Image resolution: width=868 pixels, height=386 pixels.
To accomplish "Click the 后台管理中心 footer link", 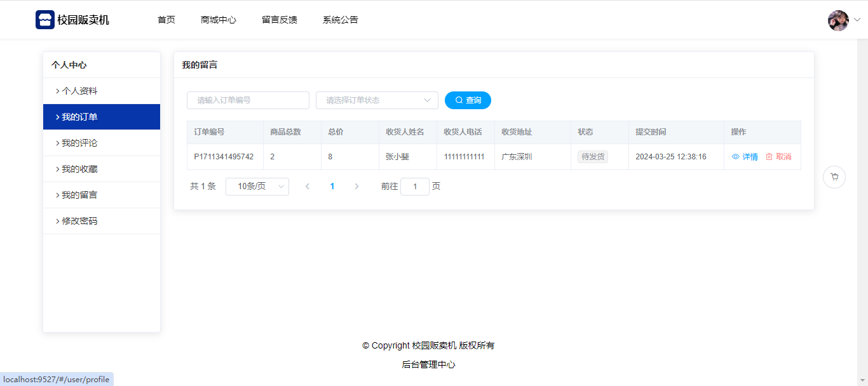I will [428, 364].
